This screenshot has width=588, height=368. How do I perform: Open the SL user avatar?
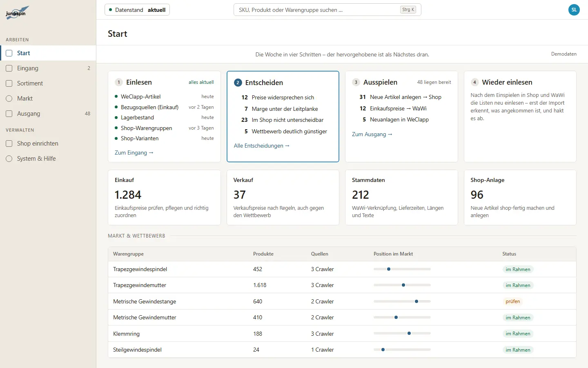574,10
